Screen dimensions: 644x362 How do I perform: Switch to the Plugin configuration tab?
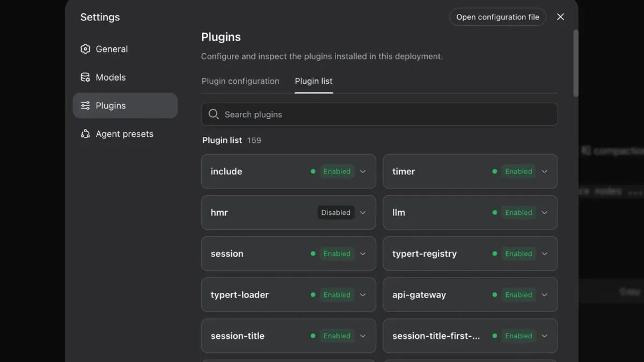tap(240, 81)
